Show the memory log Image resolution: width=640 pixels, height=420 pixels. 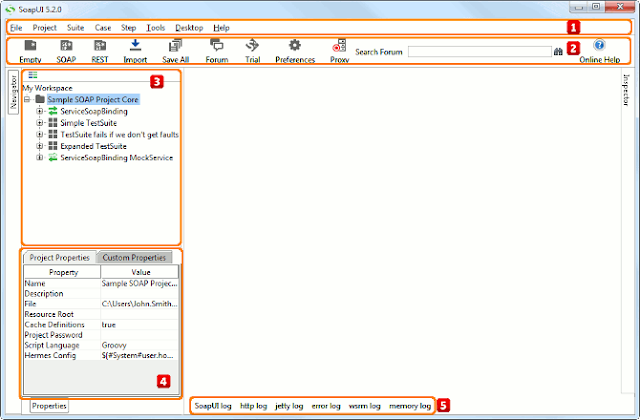tap(410, 406)
